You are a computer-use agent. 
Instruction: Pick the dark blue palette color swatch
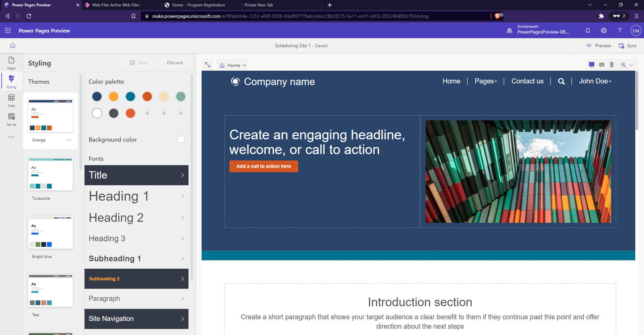tap(97, 96)
